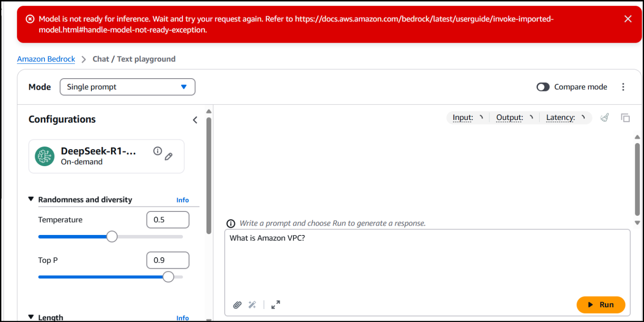Open Info link for Randomness and diversity
This screenshot has width=644, height=322.
(x=183, y=200)
